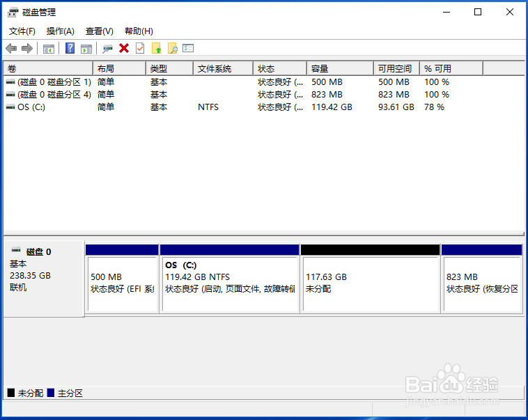Sort by the 可用空间 column header
The image size is (528, 420).
point(396,69)
